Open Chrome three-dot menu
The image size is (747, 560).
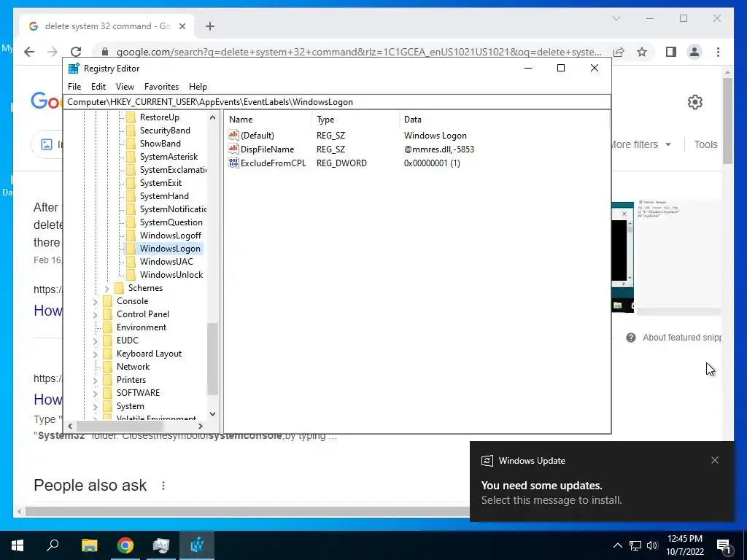718,52
